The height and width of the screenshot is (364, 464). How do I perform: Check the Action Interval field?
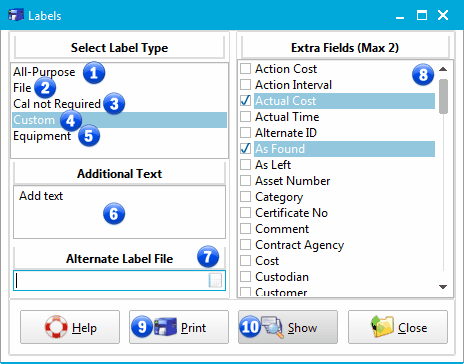(246, 85)
